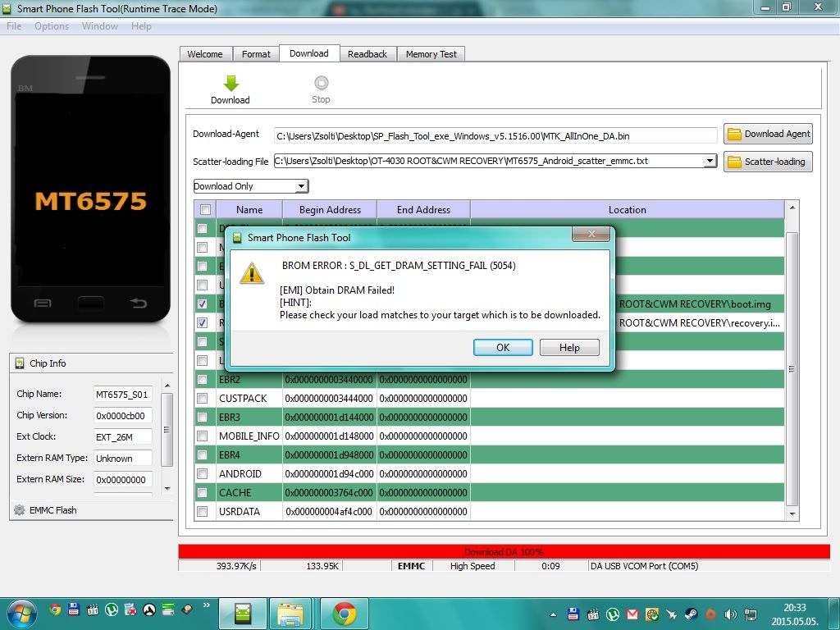
Task: Close the Smart Phone Flash Tool error dialog
Action: tap(591, 234)
